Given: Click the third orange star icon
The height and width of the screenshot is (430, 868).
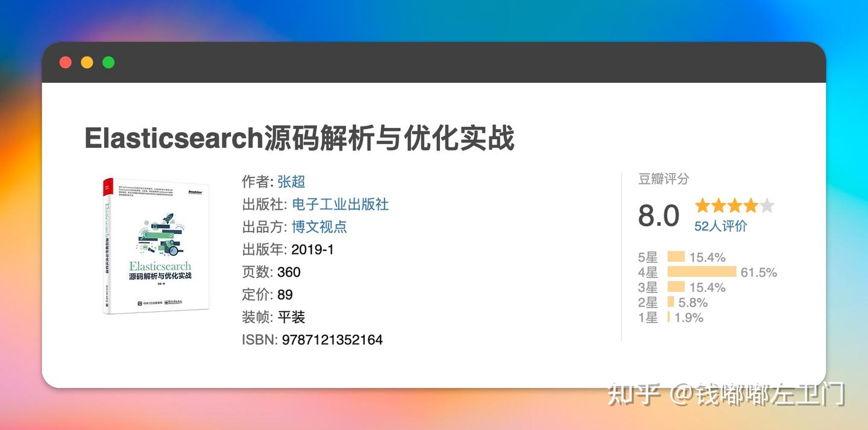Looking at the screenshot, I should point(735,206).
